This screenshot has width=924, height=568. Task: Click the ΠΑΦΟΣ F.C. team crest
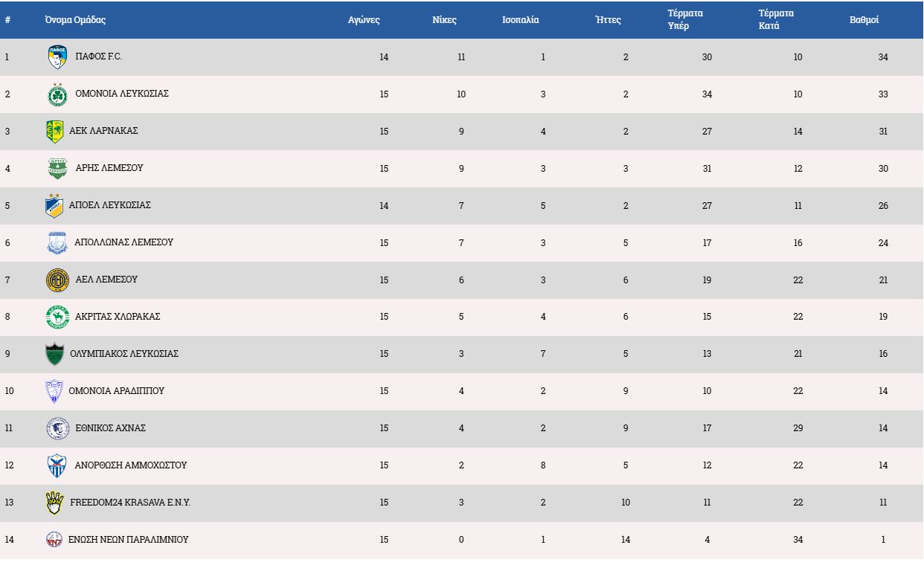[57, 57]
